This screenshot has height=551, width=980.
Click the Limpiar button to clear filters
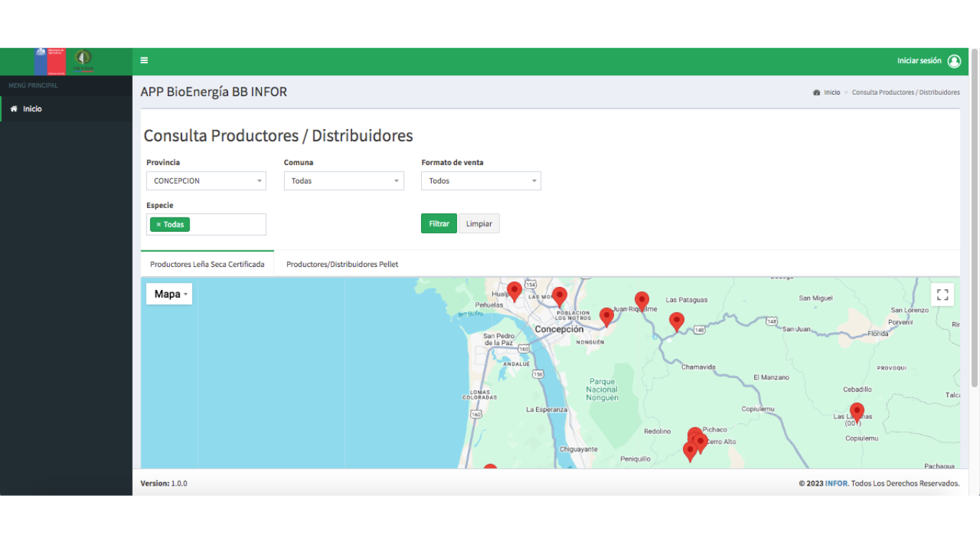(479, 223)
